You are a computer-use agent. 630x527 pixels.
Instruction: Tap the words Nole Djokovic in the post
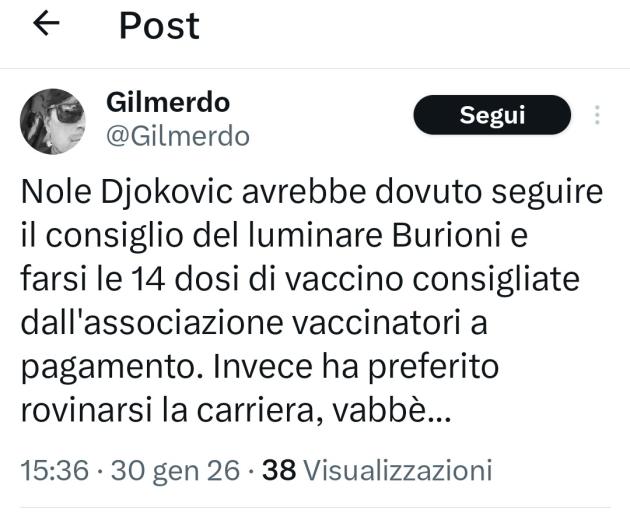pyautogui.click(x=127, y=192)
